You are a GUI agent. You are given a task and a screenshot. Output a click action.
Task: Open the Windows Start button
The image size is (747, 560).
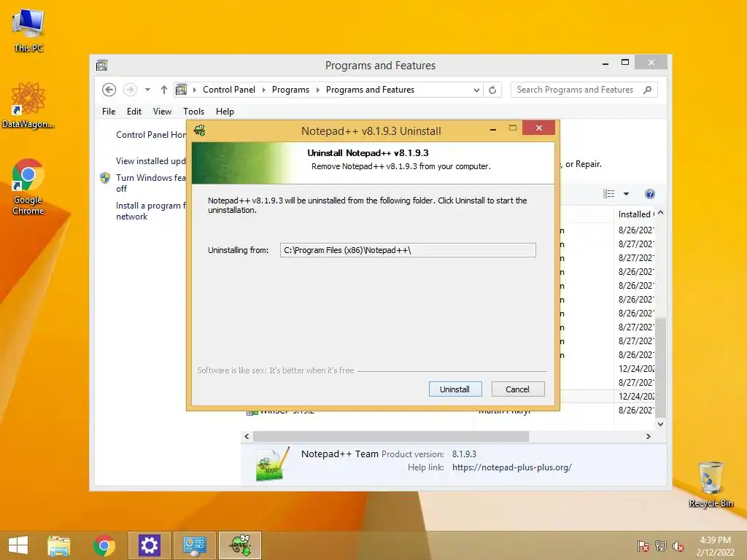18,545
